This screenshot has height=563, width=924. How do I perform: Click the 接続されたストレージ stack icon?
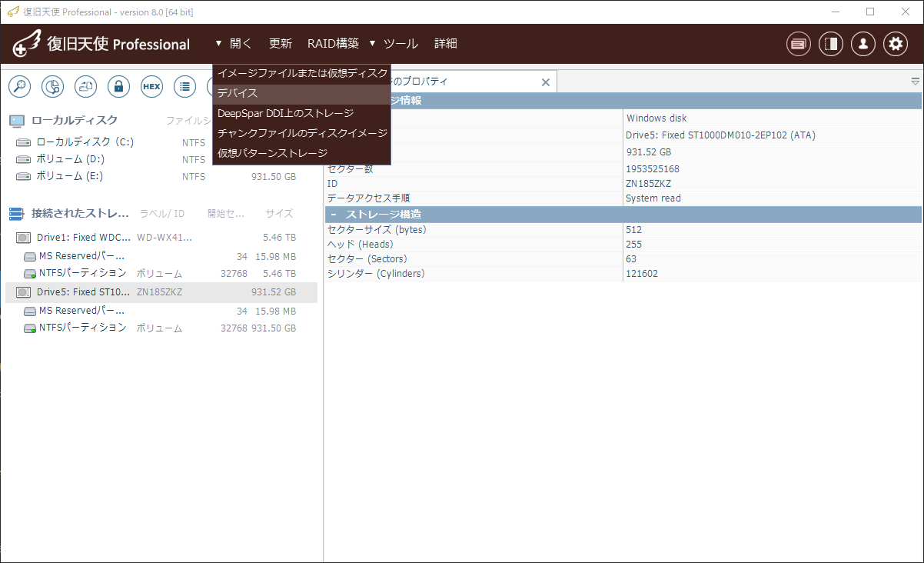coord(16,213)
